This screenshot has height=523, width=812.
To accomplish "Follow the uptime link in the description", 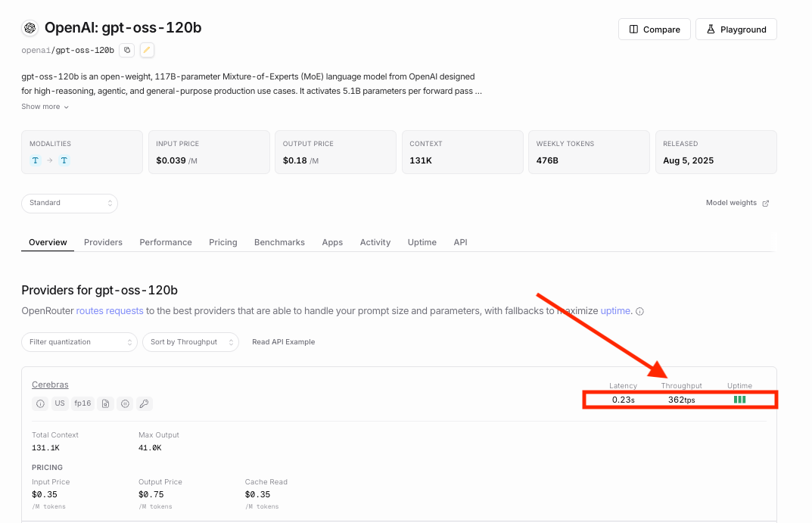I will click(615, 310).
